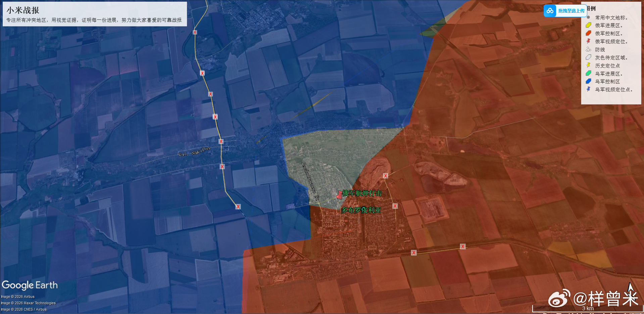Click the bullseye icon beside 常用中文地标
The width and height of the screenshot is (644, 314).
tap(588, 17)
